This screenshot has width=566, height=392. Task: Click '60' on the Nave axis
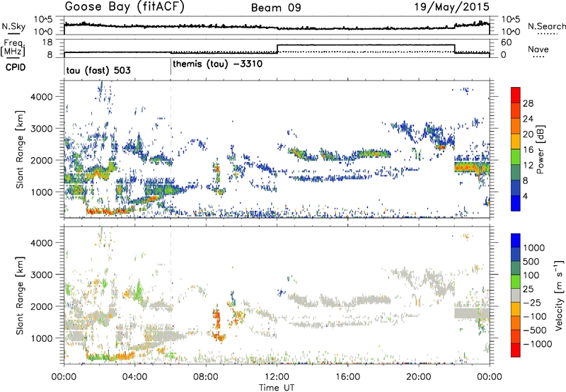(506, 42)
